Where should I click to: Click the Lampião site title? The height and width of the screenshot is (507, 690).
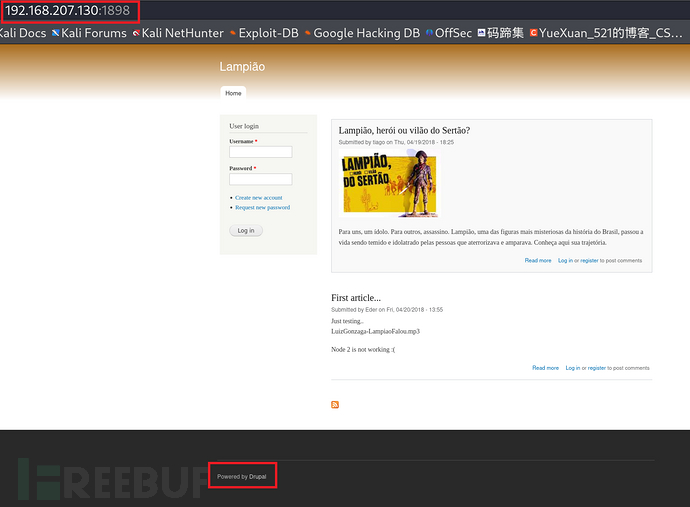(242, 67)
